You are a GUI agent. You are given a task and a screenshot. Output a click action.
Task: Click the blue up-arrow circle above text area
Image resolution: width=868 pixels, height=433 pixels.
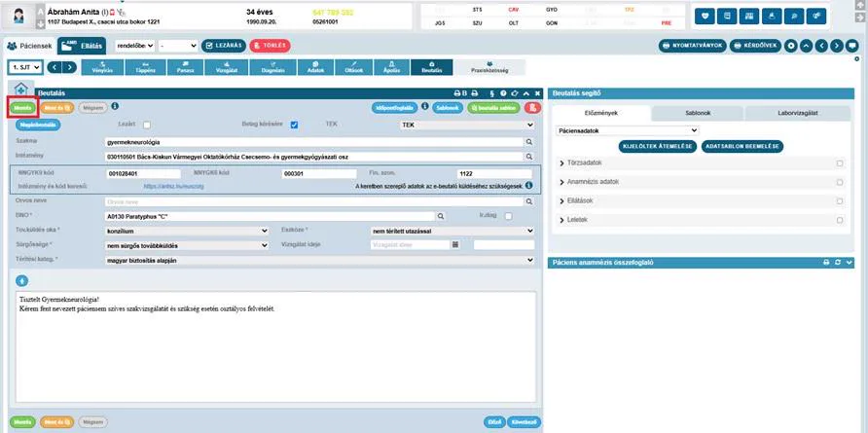21,281
